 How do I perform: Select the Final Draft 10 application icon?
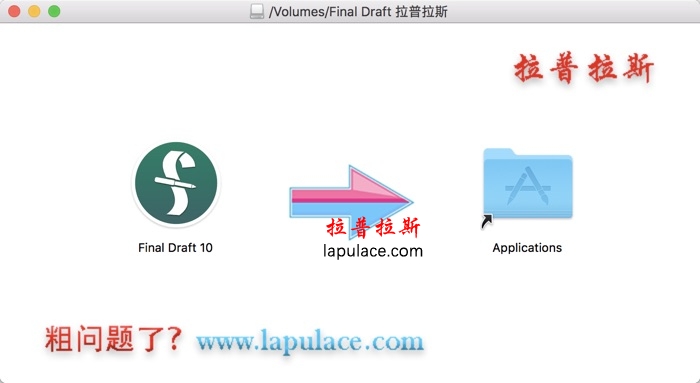(176, 183)
